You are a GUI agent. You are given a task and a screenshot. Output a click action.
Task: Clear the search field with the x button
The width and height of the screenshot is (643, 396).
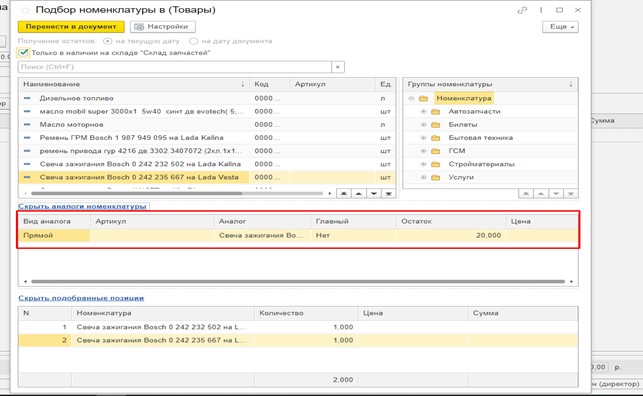pos(337,67)
